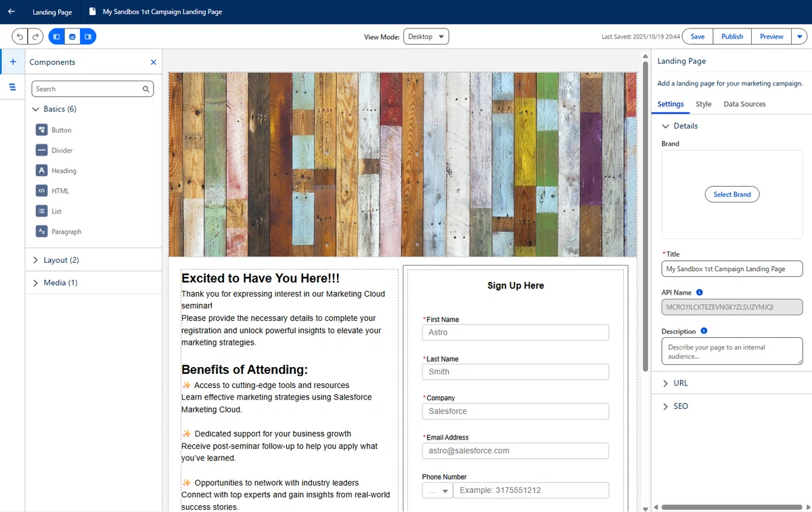Click the Publish button
This screenshot has height=512, width=812.
click(x=732, y=37)
